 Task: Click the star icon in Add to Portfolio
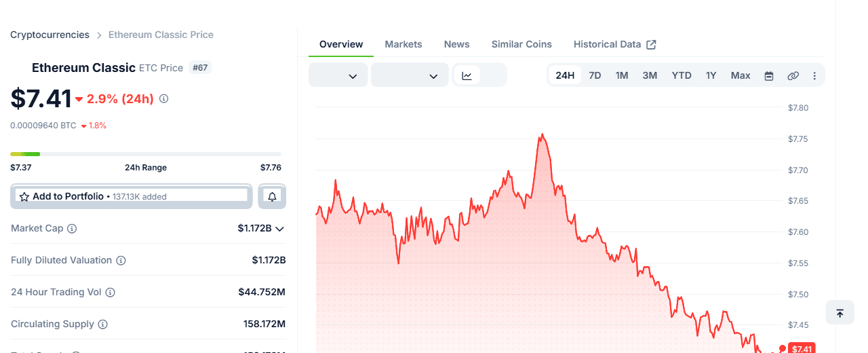click(24, 197)
